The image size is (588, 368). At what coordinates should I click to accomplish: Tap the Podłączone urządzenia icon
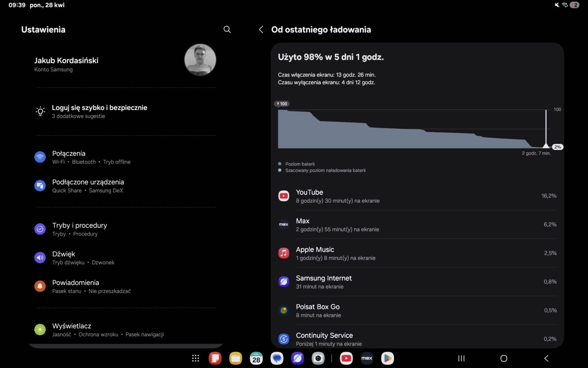[40, 186]
